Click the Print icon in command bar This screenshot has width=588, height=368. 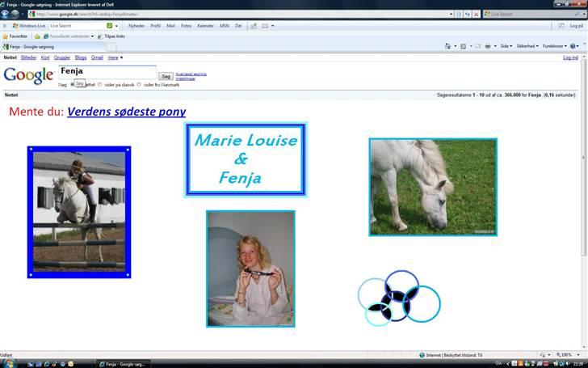pos(488,46)
